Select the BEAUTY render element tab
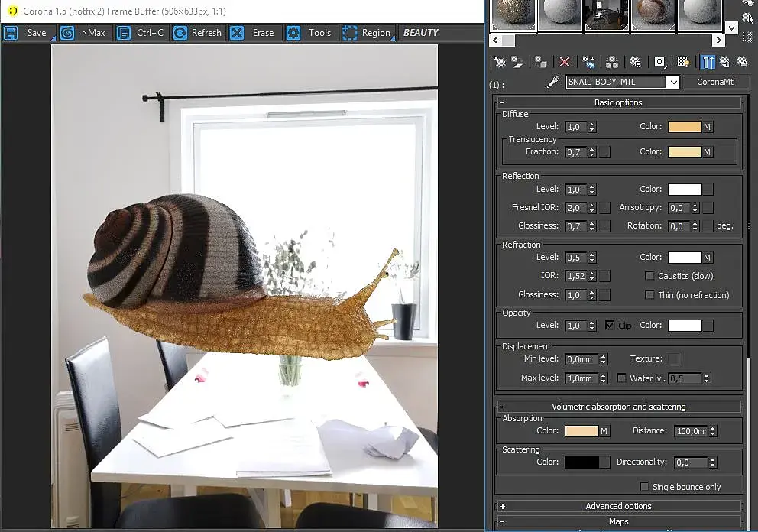Screen dimensions: 758x532 click(x=420, y=33)
